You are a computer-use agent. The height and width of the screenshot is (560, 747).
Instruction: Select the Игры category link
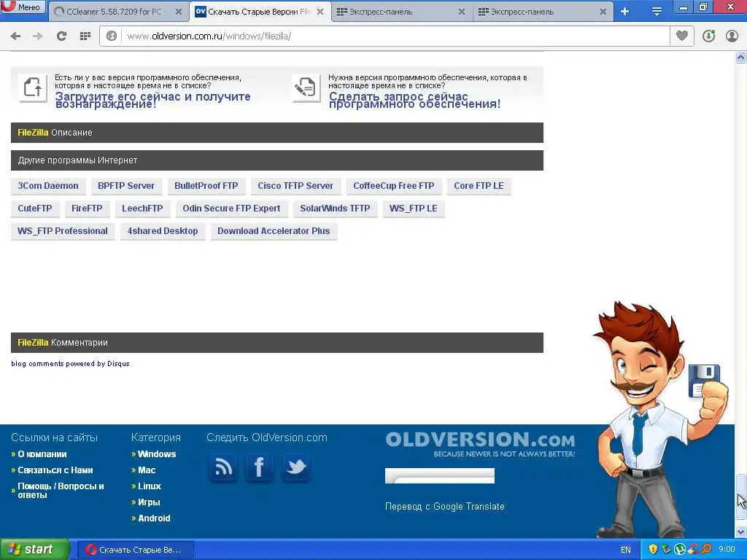point(149,502)
